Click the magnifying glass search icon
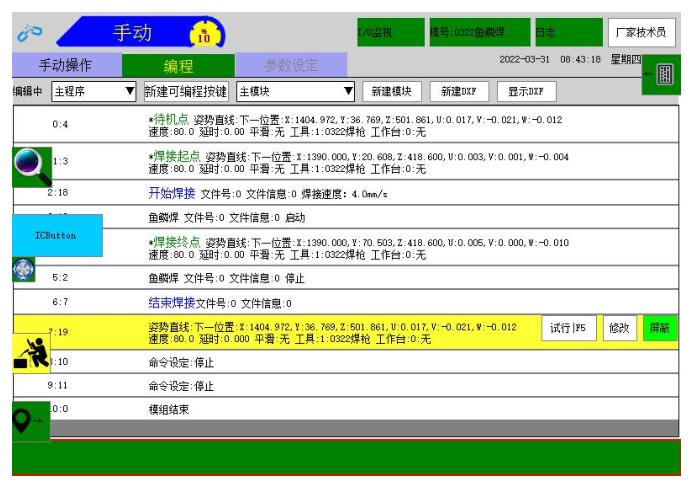The width and height of the screenshot is (695, 504). tap(32, 167)
